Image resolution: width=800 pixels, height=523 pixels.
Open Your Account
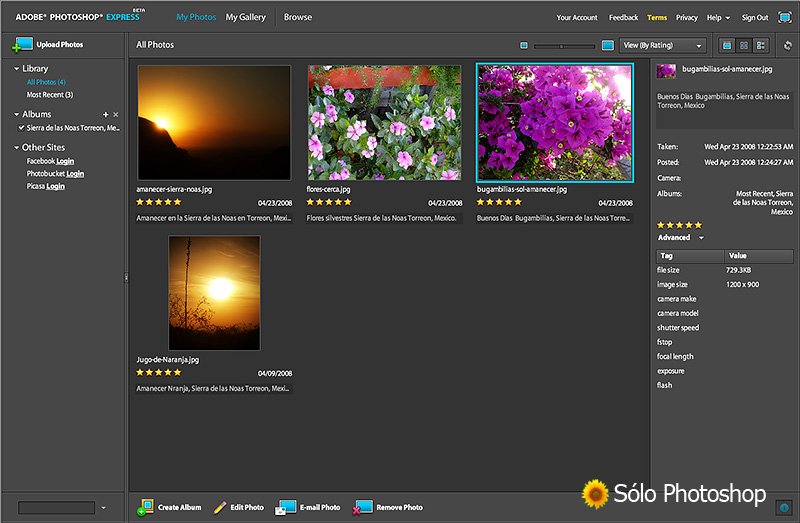coord(577,17)
